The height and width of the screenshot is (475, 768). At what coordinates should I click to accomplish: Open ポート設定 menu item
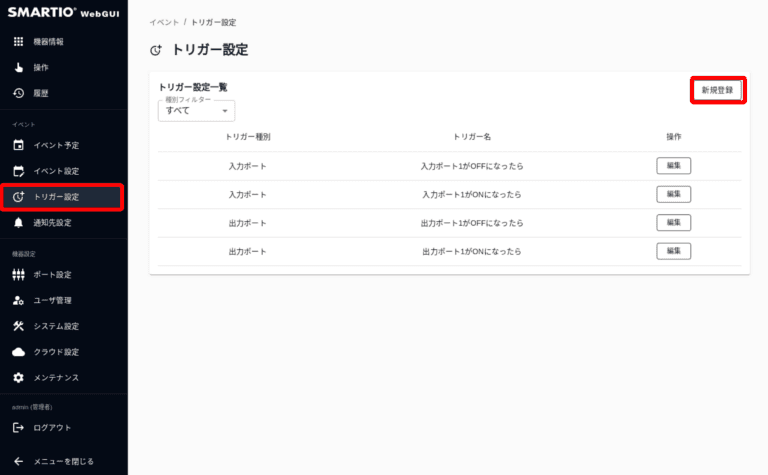pyautogui.click(x=64, y=275)
